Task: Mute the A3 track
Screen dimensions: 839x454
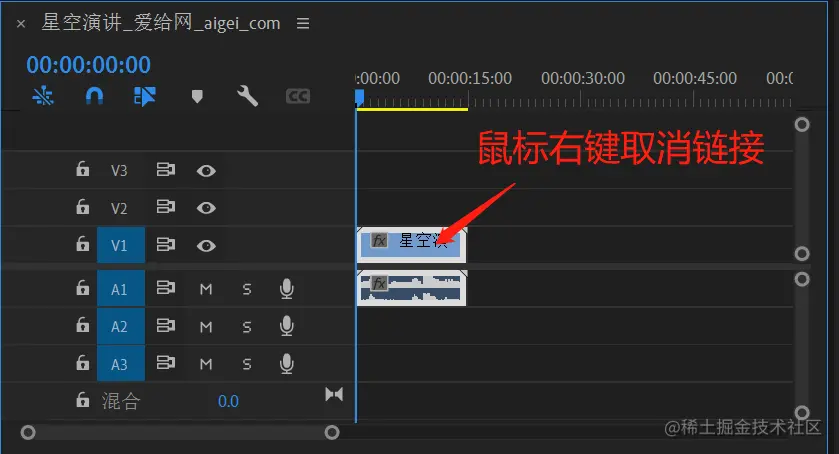Action: tap(206, 365)
